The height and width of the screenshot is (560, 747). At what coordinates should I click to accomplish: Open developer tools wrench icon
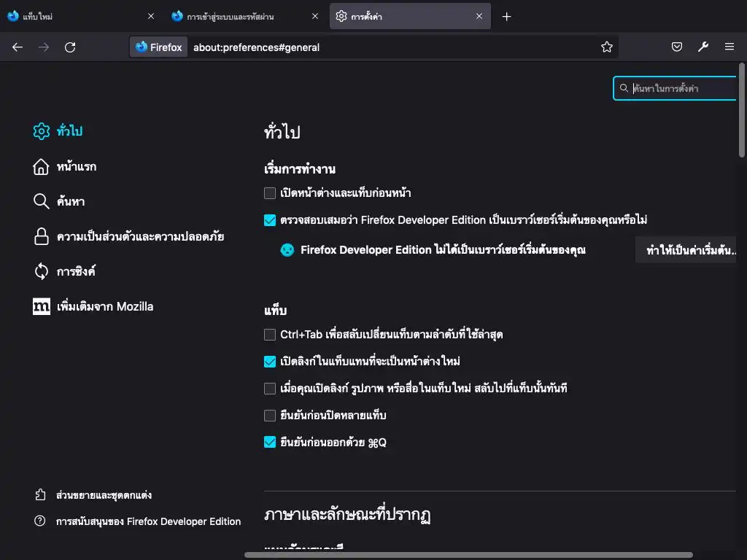click(x=703, y=47)
